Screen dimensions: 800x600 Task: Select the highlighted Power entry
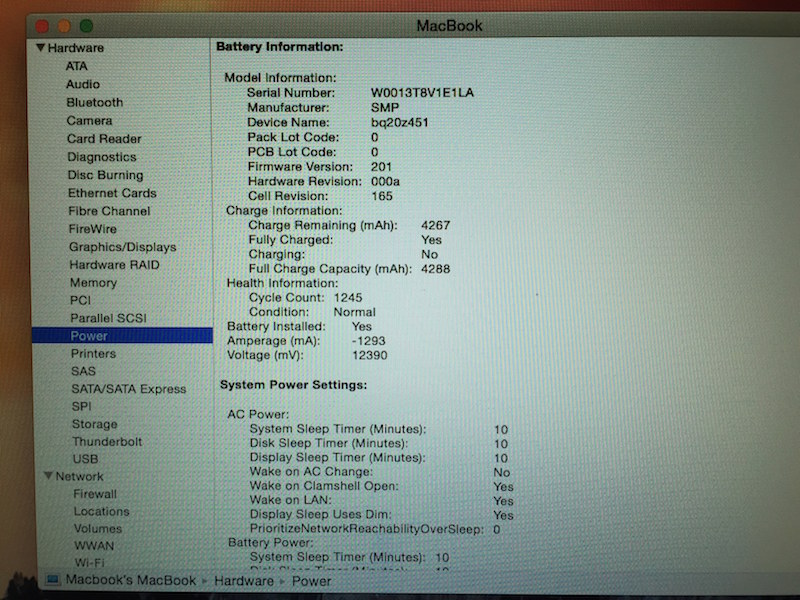(122, 335)
